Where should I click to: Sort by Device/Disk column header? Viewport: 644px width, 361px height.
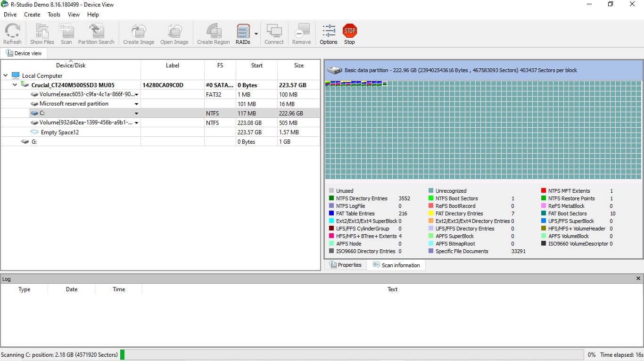(71, 66)
